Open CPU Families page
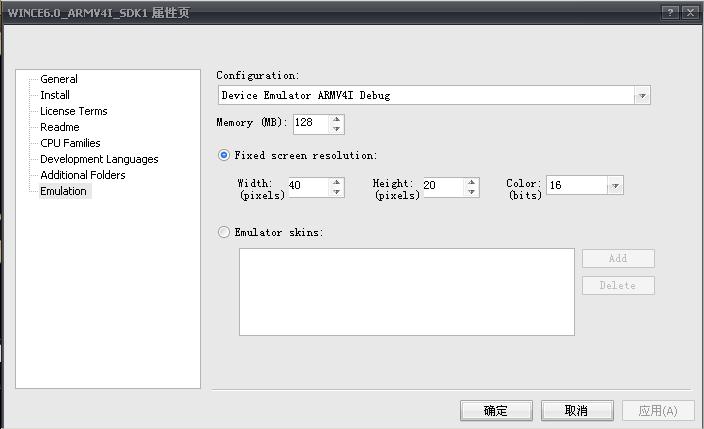704x429 pixels. 70,143
